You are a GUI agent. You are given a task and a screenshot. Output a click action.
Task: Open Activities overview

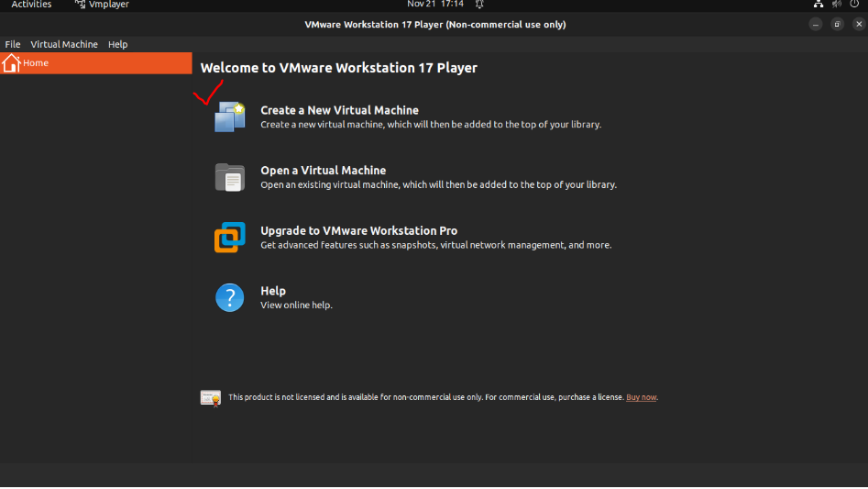[31, 5]
